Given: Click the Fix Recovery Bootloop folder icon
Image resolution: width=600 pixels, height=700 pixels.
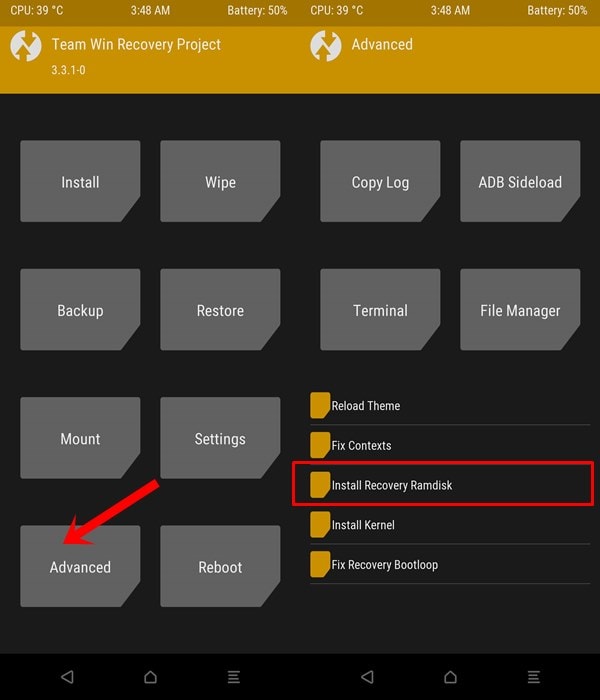Looking at the screenshot, I should (320, 564).
